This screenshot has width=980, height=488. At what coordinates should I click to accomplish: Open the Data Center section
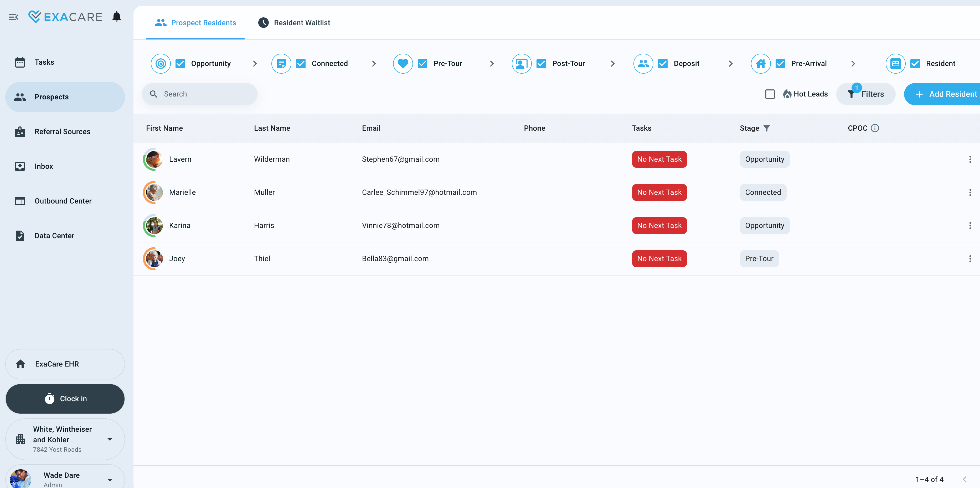54,235
